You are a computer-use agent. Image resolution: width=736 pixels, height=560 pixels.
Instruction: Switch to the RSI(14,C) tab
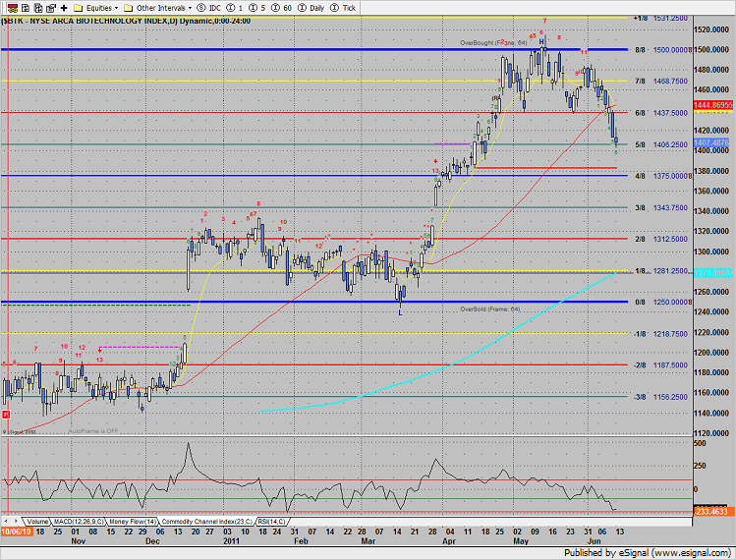[x=272, y=520]
